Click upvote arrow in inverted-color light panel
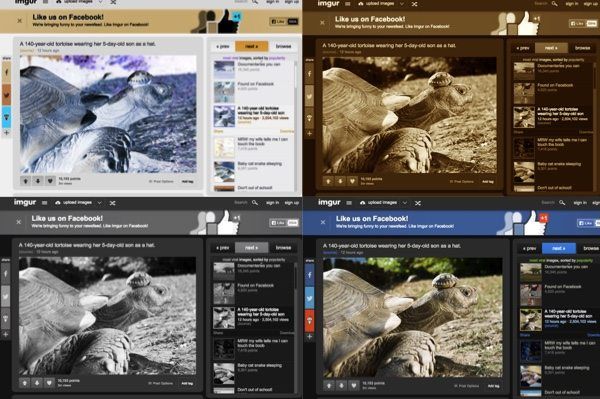 click(x=25, y=181)
